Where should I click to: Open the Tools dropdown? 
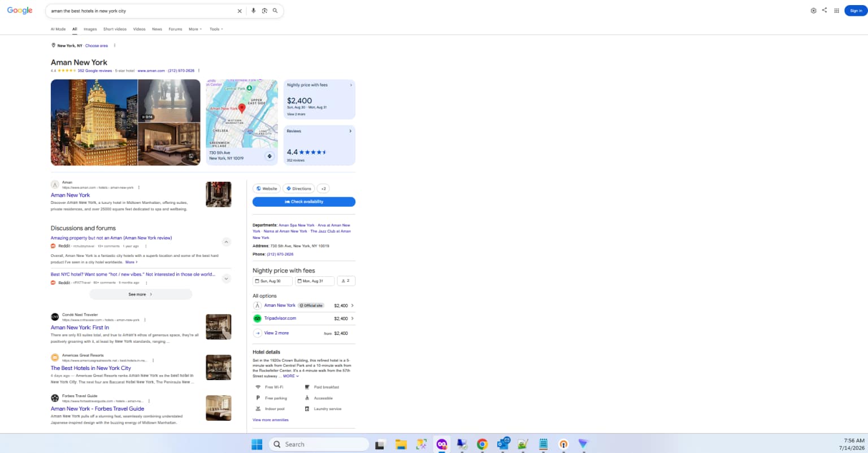pyautogui.click(x=216, y=29)
